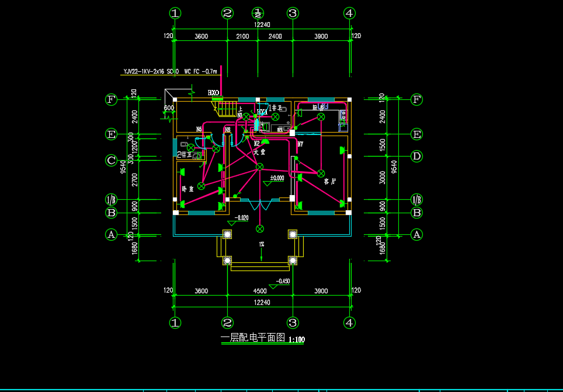This screenshot has height=392, width=563.
Task: Click the 大堂 room label
Action: coord(259,152)
